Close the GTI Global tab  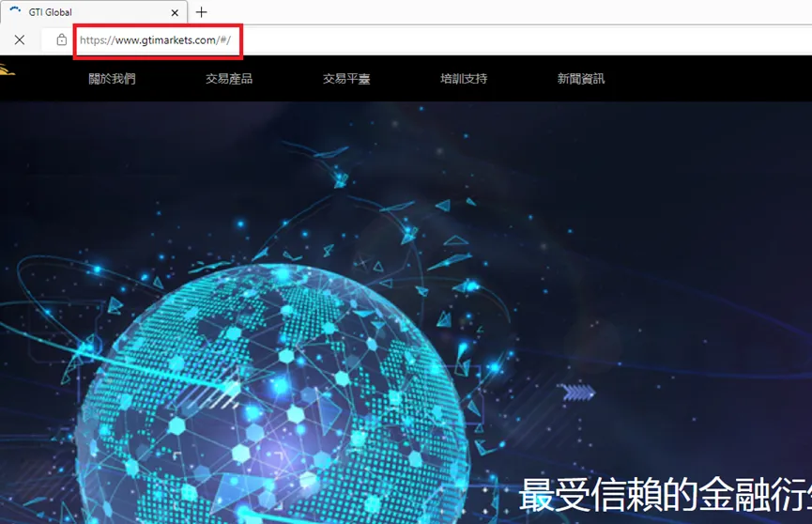click(175, 12)
